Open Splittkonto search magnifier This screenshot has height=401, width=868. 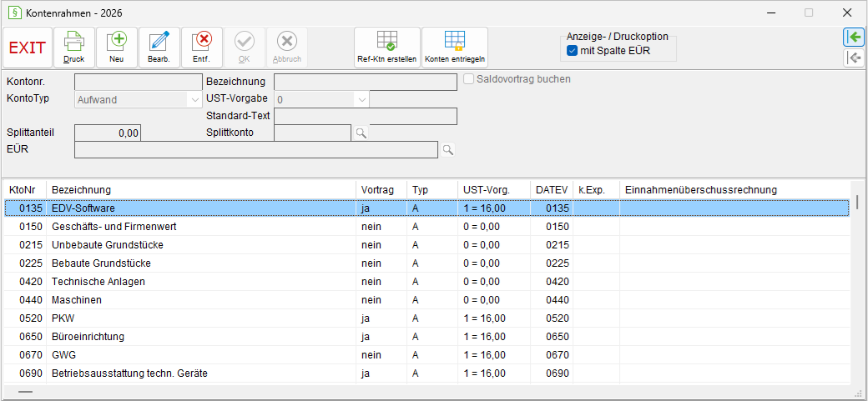point(361,133)
